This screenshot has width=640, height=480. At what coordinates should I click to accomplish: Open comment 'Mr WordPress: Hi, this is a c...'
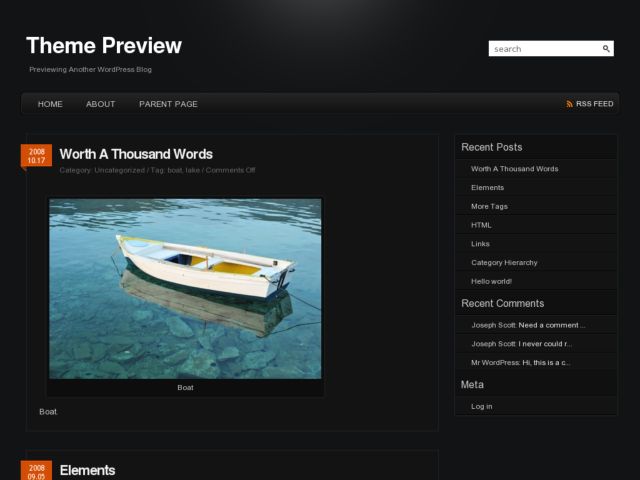coord(520,362)
